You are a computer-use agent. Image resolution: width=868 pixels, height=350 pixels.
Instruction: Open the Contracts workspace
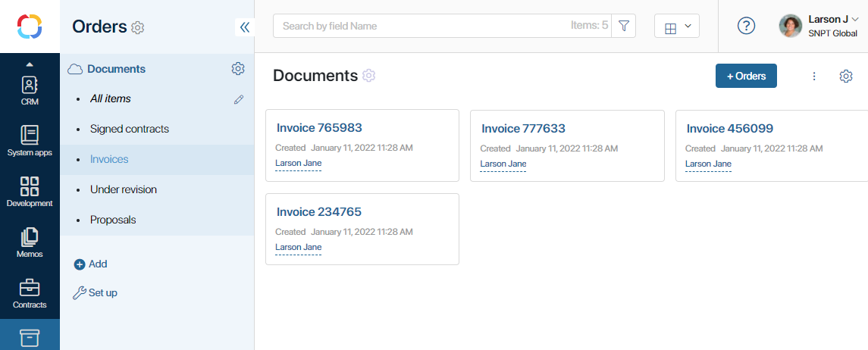pos(30,292)
